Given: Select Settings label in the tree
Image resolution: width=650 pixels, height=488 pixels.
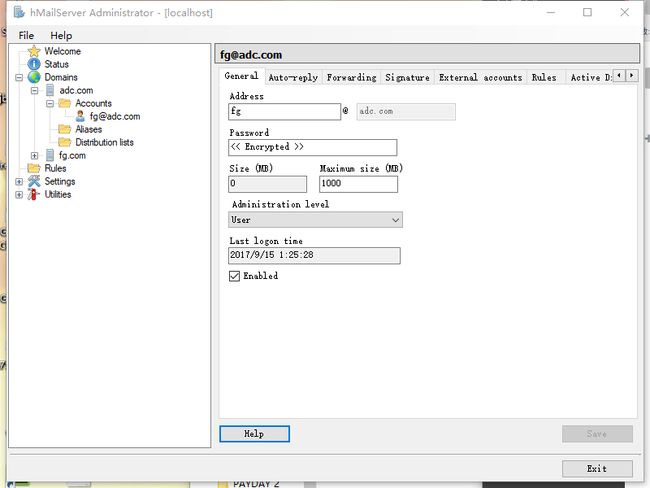Looking at the screenshot, I should click(x=60, y=181).
